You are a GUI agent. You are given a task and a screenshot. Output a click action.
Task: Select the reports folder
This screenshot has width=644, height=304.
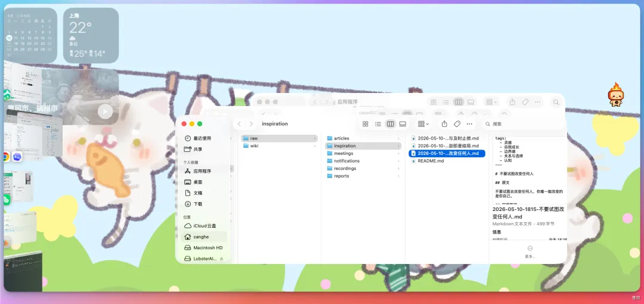pos(363,176)
